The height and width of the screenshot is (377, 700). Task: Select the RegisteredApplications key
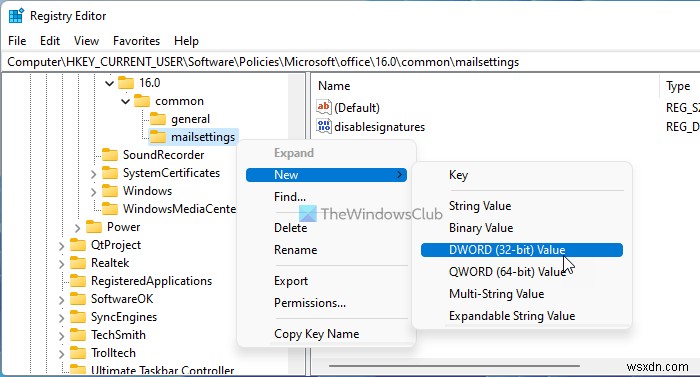pyautogui.click(x=151, y=281)
